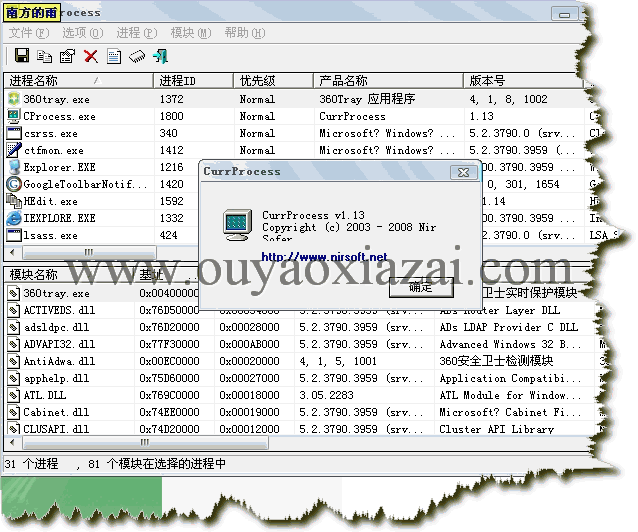This screenshot has height=532, width=638.
Task: Select the IEXPLORE.EXE process icon
Action: pos(14,218)
